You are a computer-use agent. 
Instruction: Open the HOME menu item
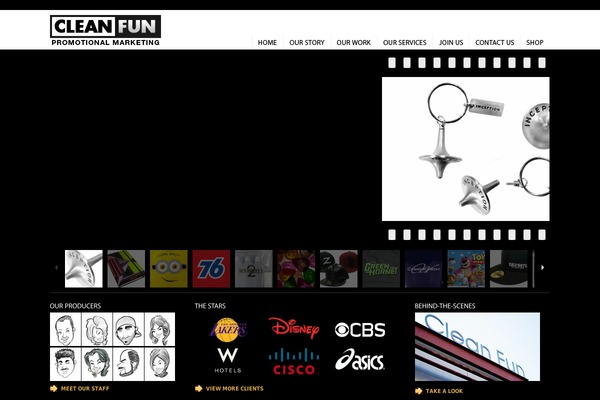(x=267, y=42)
